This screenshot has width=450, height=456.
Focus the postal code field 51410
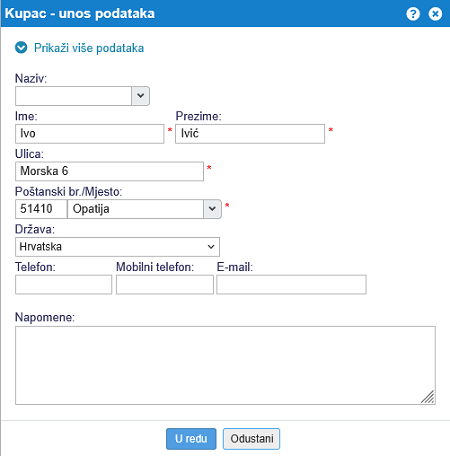(x=41, y=209)
